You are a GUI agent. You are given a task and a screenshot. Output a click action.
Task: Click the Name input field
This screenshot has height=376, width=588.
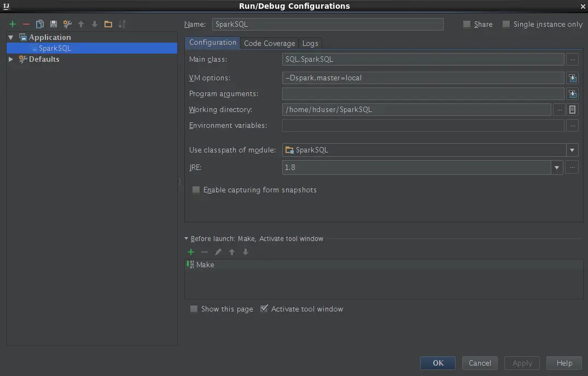(x=328, y=25)
